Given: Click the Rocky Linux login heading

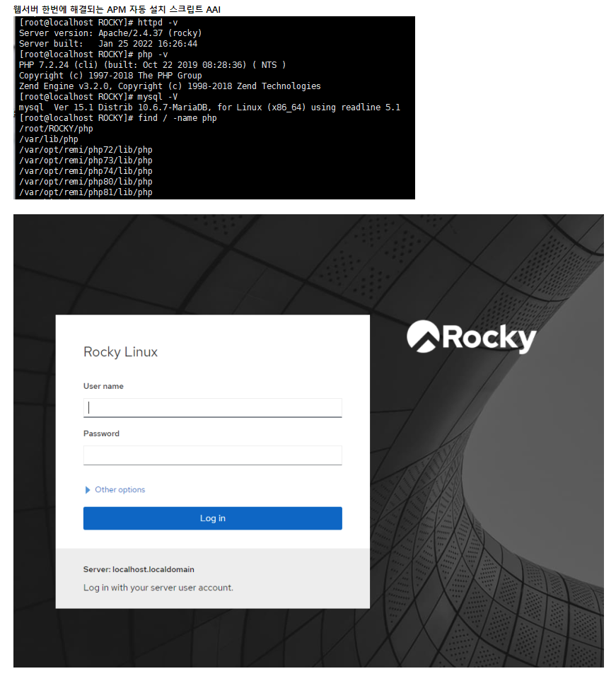Looking at the screenshot, I should coord(120,352).
